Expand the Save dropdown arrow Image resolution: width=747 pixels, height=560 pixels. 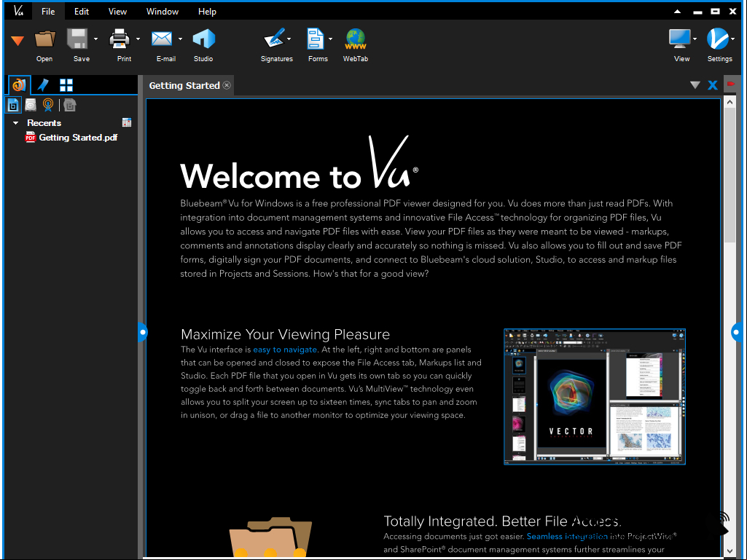pos(95,39)
